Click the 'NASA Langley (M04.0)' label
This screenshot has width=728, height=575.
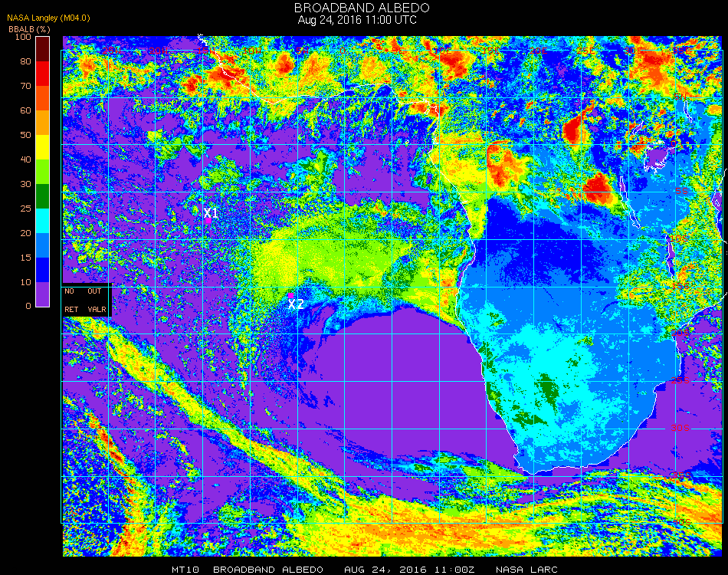49,18
